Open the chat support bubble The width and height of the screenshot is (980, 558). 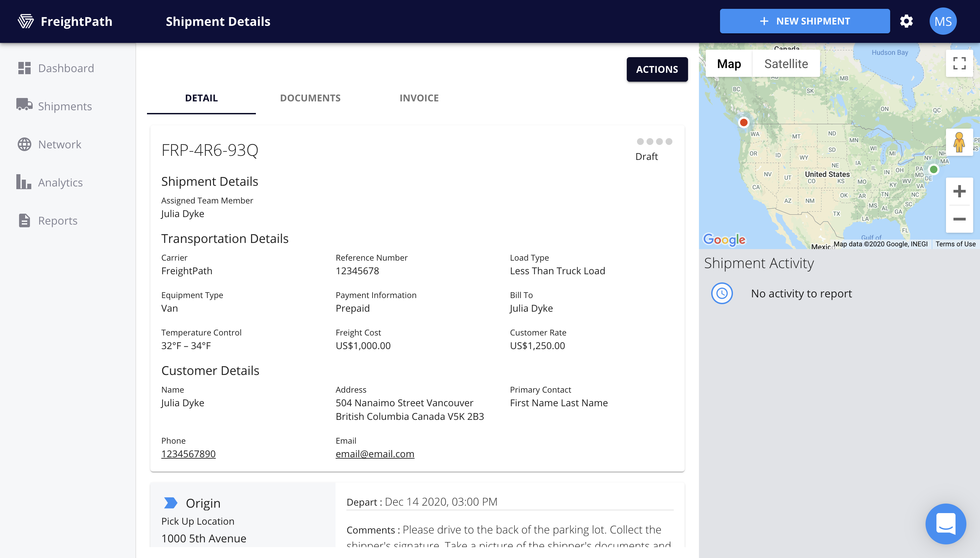click(x=945, y=524)
